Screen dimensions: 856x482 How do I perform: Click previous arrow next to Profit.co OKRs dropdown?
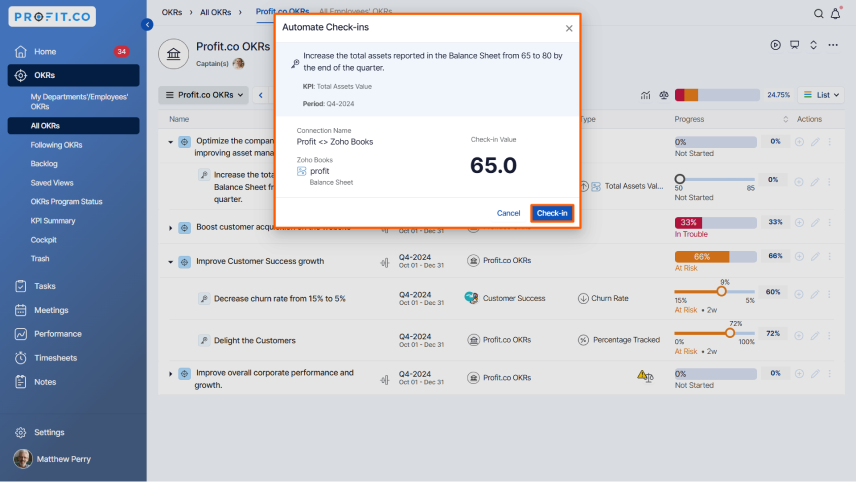pos(261,95)
